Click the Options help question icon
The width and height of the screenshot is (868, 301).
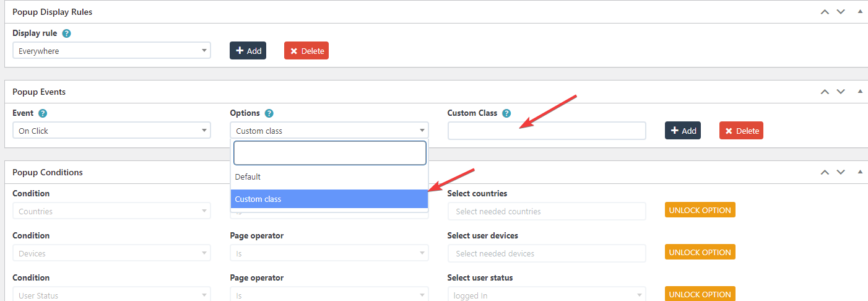point(269,113)
